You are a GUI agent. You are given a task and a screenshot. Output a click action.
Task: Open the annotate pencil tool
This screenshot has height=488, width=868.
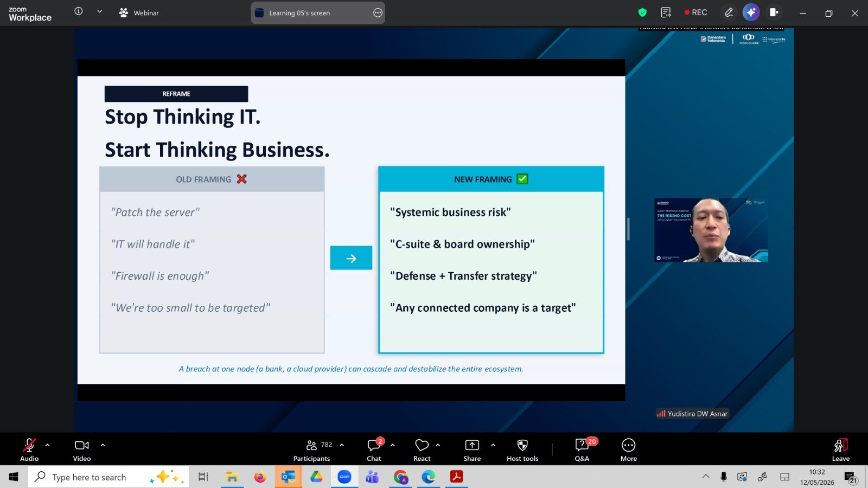coord(729,12)
